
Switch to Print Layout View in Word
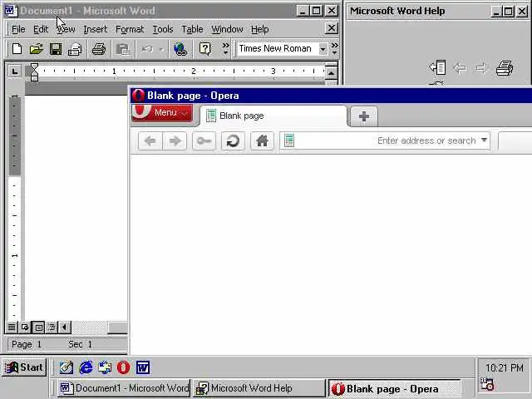pyautogui.click(x=38, y=327)
